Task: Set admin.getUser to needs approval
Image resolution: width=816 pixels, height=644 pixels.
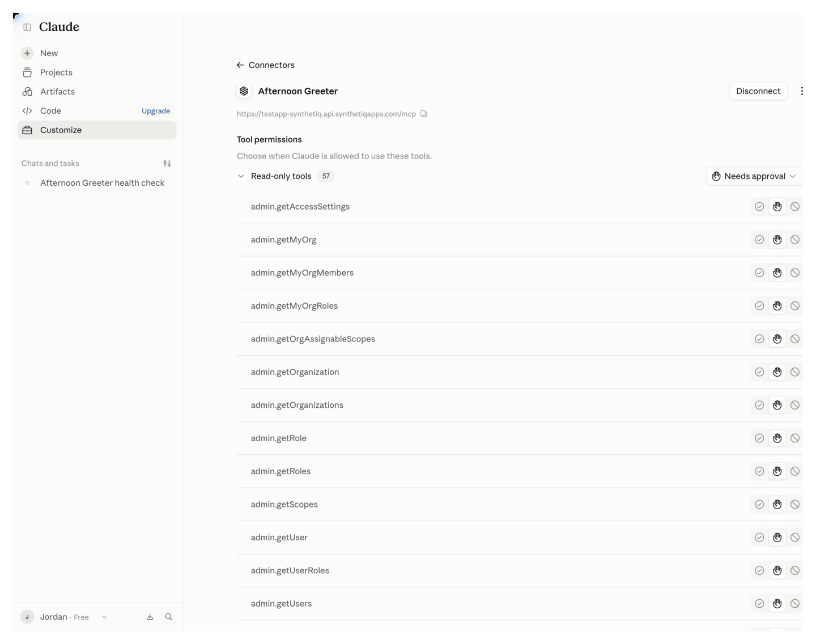Action: pyautogui.click(x=777, y=538)
